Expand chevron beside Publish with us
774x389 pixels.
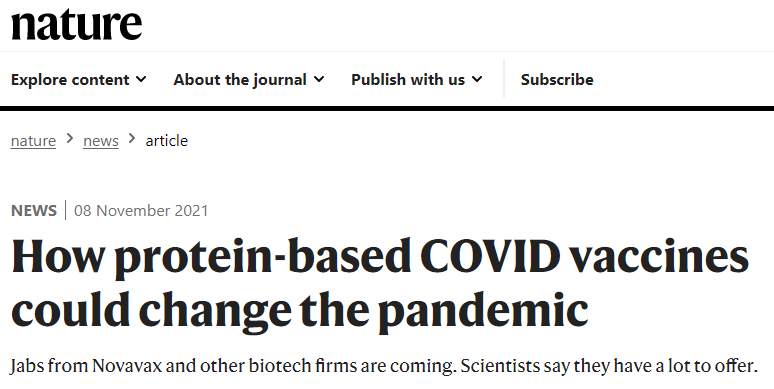pyautogui.click(x=477, y=79)
